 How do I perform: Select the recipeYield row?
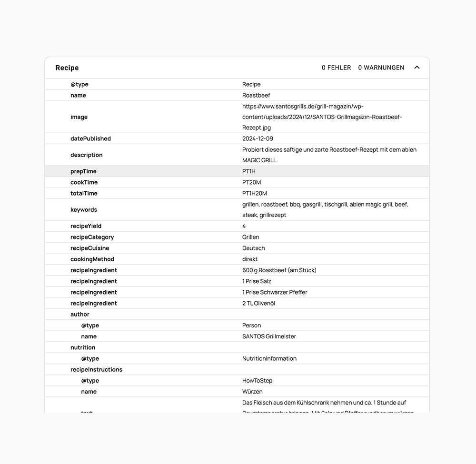pos(237,226)
